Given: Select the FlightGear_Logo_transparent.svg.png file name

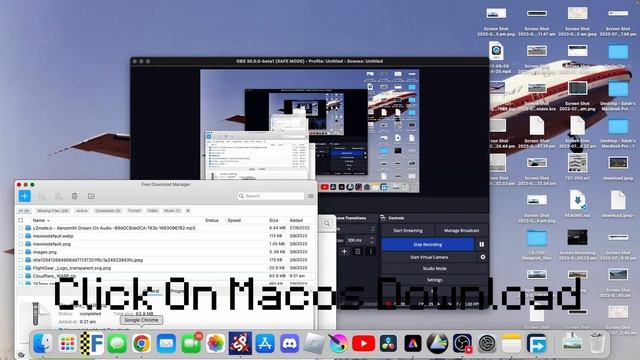Looking at the screenshot, I should coord(72,268).
